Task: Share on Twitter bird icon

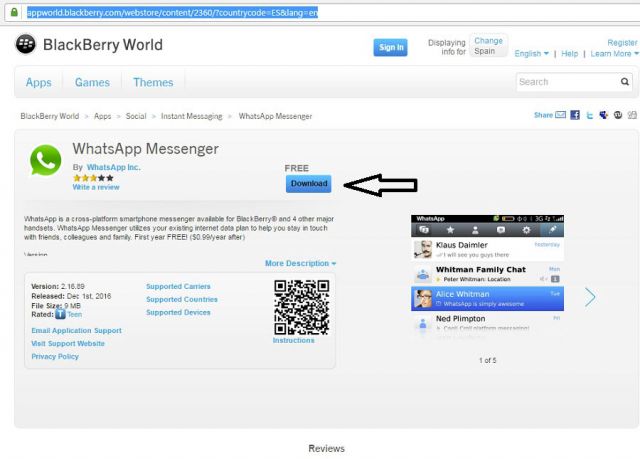Action: coord(589,115)
